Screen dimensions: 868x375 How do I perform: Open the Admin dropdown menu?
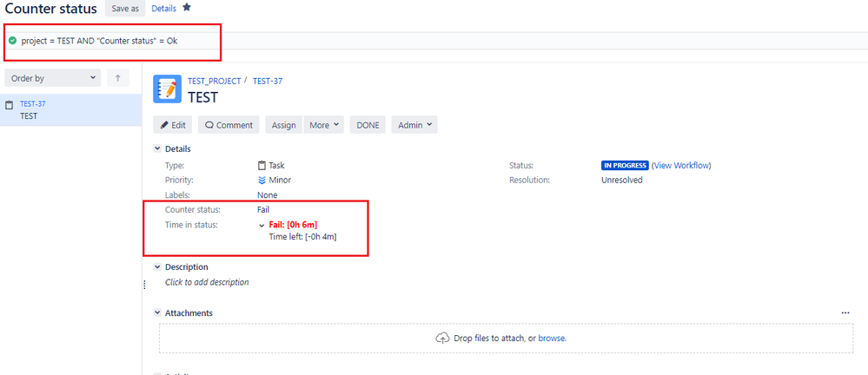(x=414, y=125)
